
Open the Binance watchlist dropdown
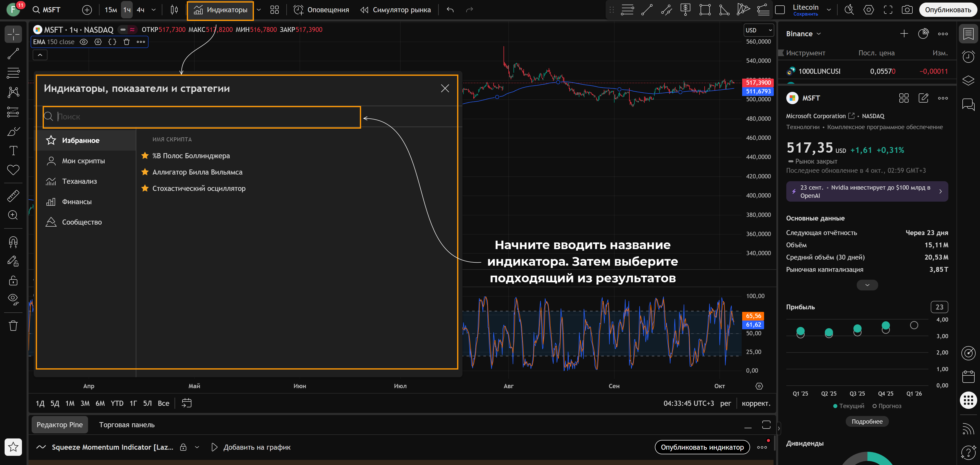point(803,34)
